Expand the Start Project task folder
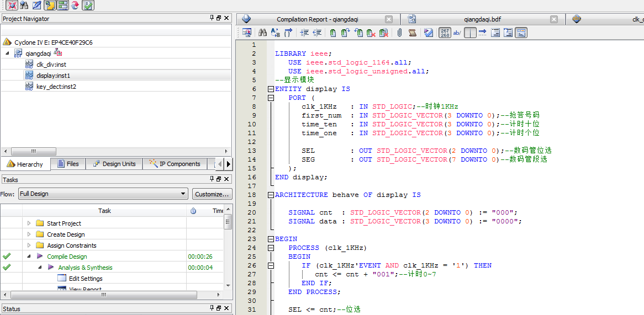 pyautogui.click(x=29, y=223)
